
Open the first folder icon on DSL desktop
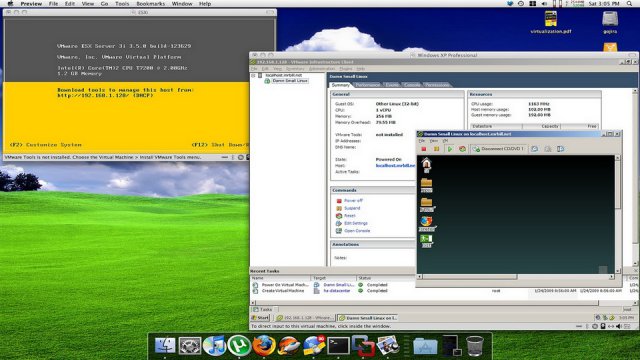click(427, 184)
